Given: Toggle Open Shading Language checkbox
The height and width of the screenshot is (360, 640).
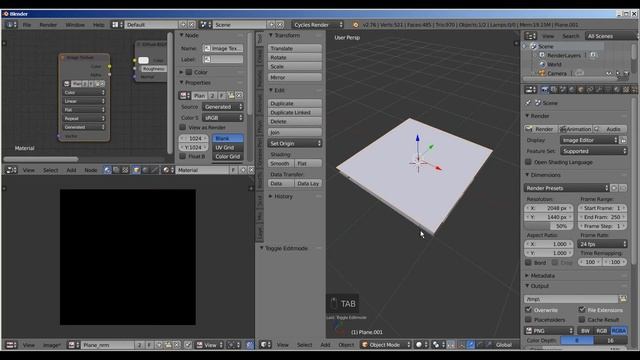Looking at the screenshot, I should pyautogui.click(x=528, y=162).
